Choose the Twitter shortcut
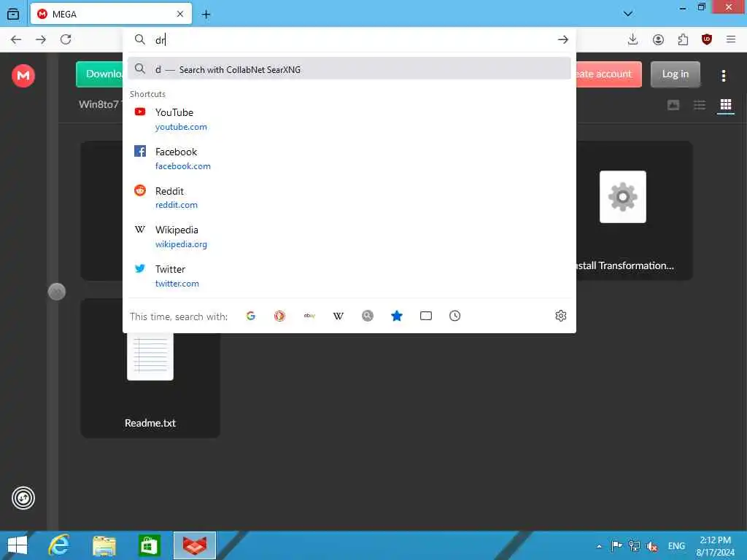The width and height of the screenshot is (747, 560). pos(349,276)
